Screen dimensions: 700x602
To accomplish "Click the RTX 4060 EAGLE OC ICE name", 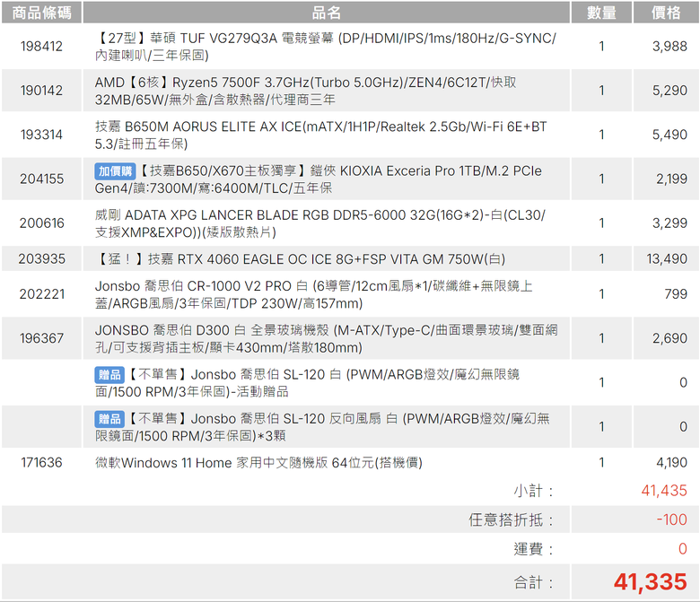I will 300,258.
